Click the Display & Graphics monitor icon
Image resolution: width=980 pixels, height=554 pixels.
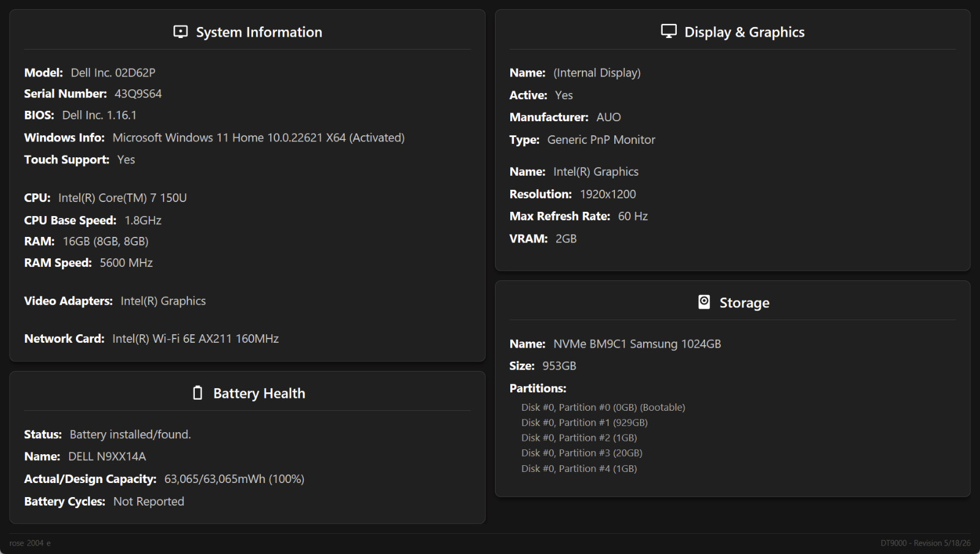coord(669,31)
